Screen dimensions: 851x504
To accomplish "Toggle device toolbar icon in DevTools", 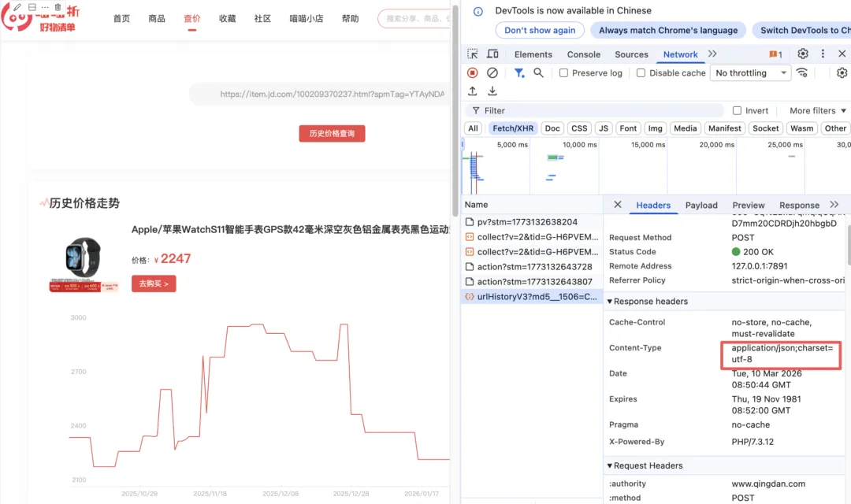I will tap(492, 54).
